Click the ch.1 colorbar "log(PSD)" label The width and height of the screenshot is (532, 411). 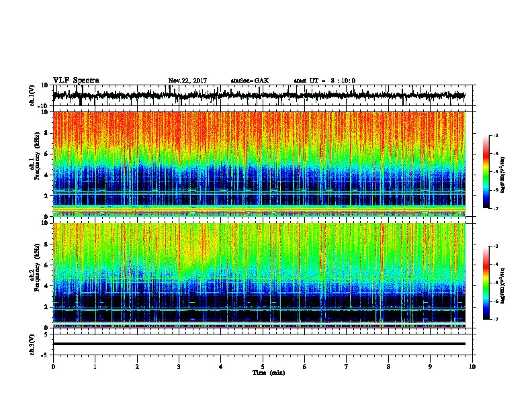502,175
